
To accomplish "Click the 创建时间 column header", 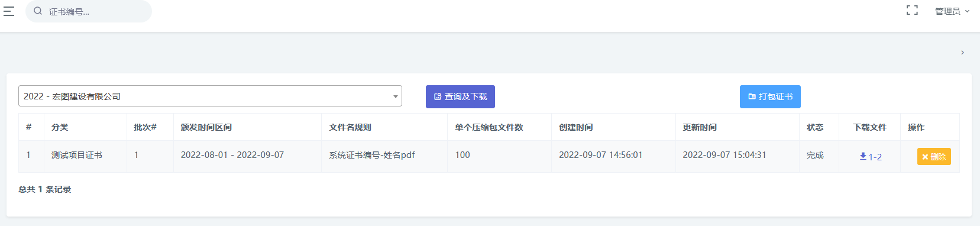I will 576,127.
